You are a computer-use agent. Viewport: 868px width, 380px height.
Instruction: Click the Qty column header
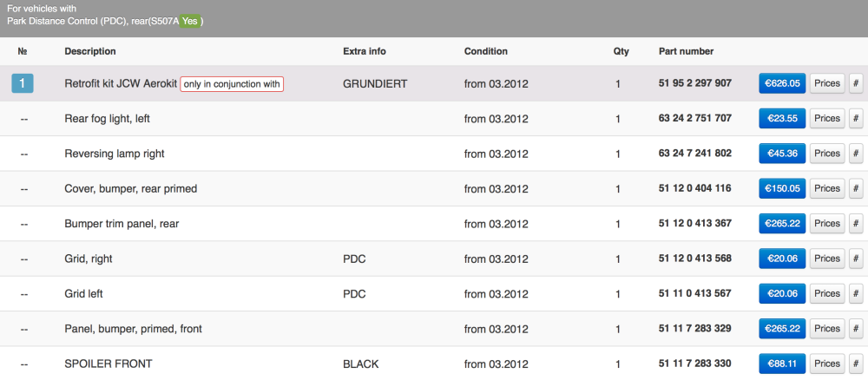621,51
